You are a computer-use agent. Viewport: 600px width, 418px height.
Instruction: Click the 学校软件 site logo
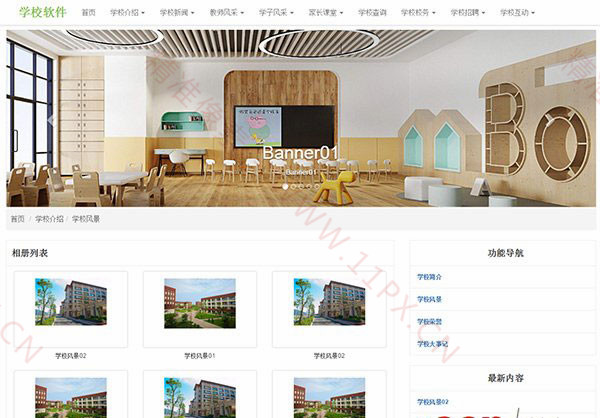43,12
